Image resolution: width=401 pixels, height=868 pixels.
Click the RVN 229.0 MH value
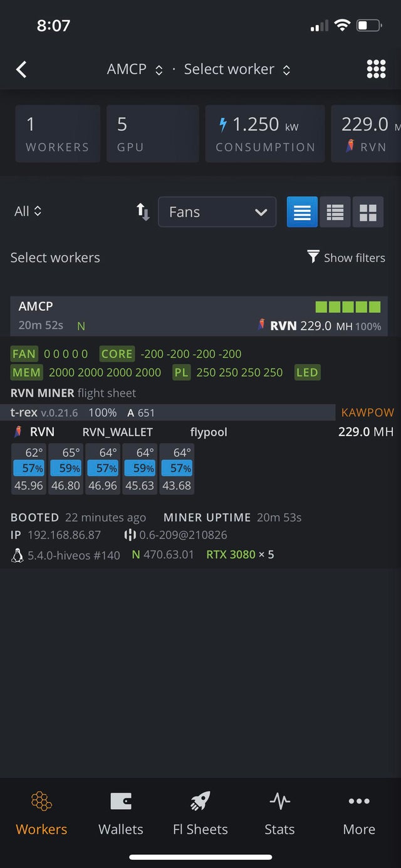(311, 326)
